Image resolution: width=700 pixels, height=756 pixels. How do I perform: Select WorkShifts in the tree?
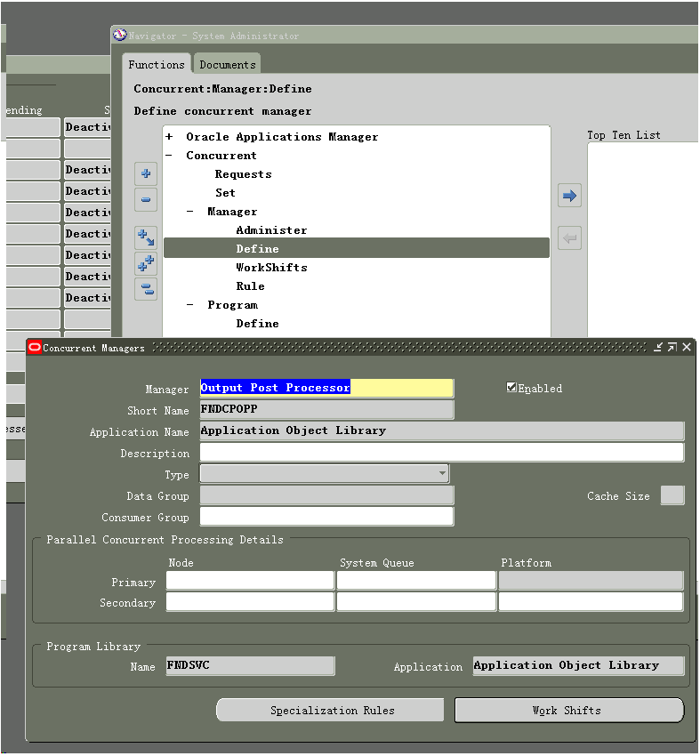pyautogui.click(x=271, y=268)
